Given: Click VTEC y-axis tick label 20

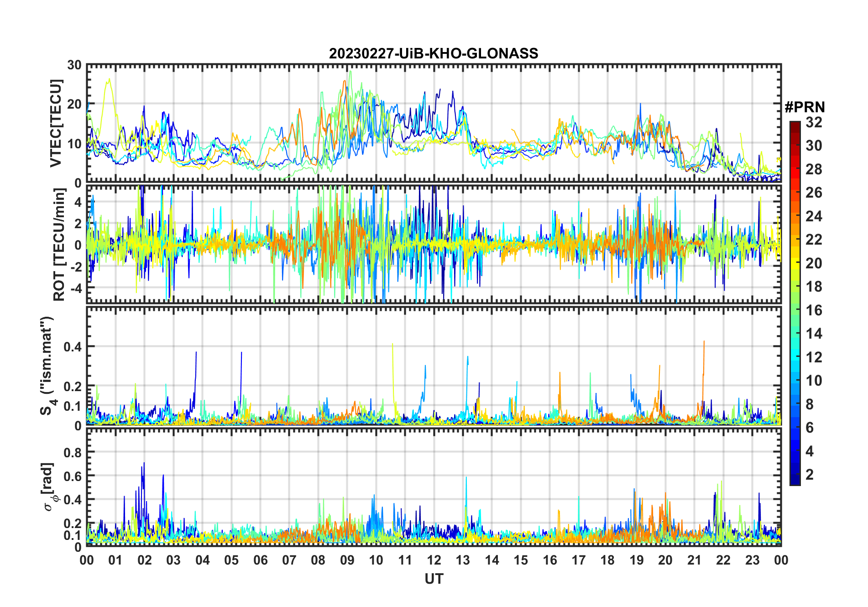Looking at the screenshot, I should [x=74, y=105].
